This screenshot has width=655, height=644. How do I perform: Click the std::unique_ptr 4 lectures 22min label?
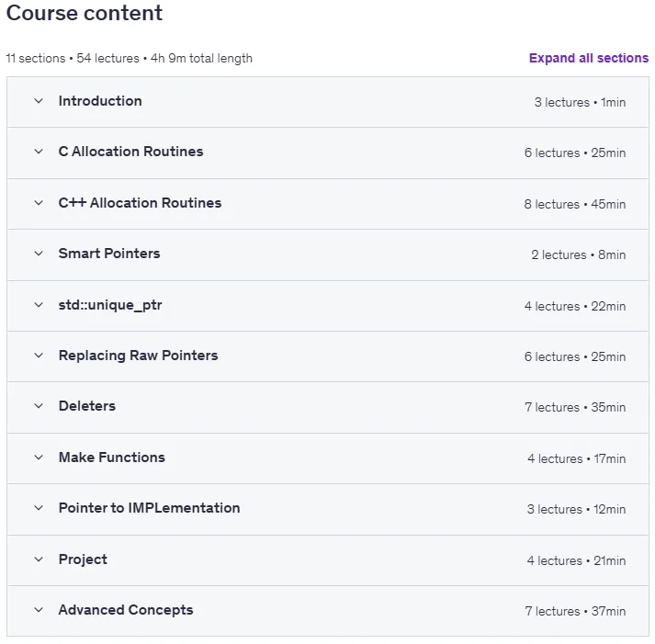[575, 306]
